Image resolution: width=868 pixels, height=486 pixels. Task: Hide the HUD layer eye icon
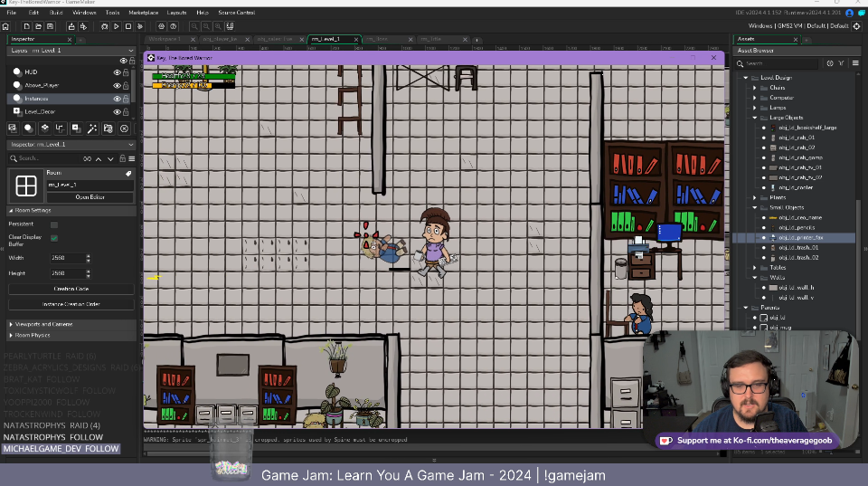[x=117, y=72]
